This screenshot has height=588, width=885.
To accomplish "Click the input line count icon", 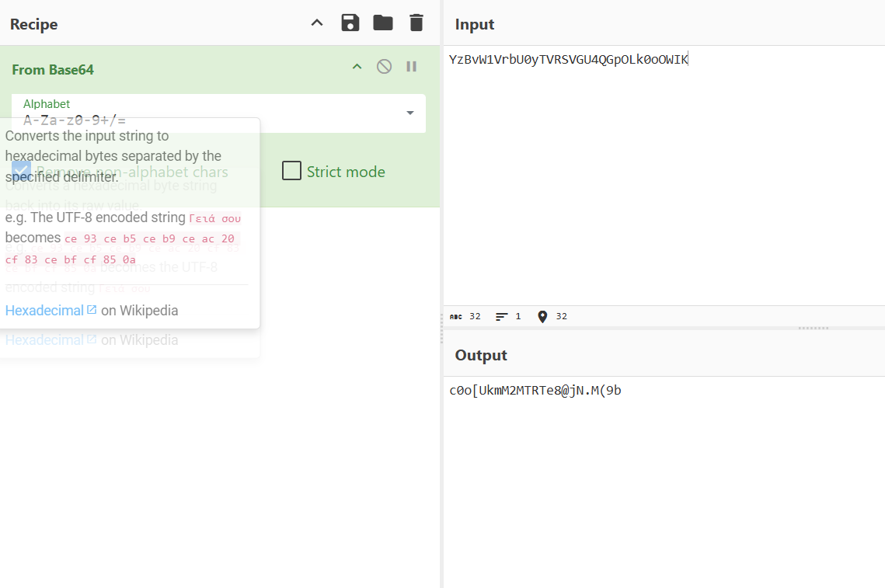I will pos(501,317).
